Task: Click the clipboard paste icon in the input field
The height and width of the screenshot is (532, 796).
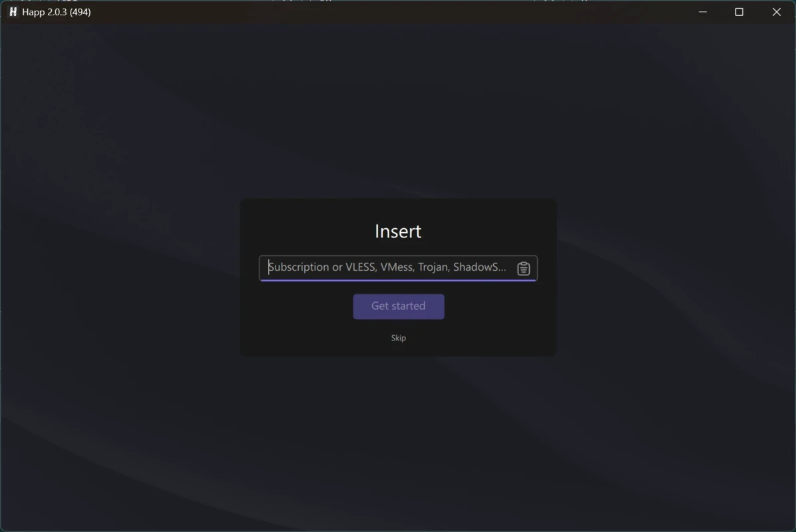Action: pos(523,268)
